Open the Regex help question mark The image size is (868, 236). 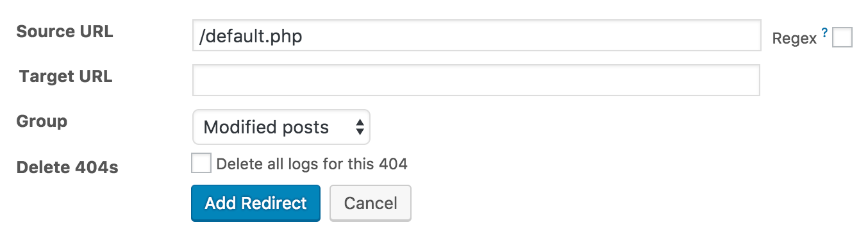click(x=824, y=33)
